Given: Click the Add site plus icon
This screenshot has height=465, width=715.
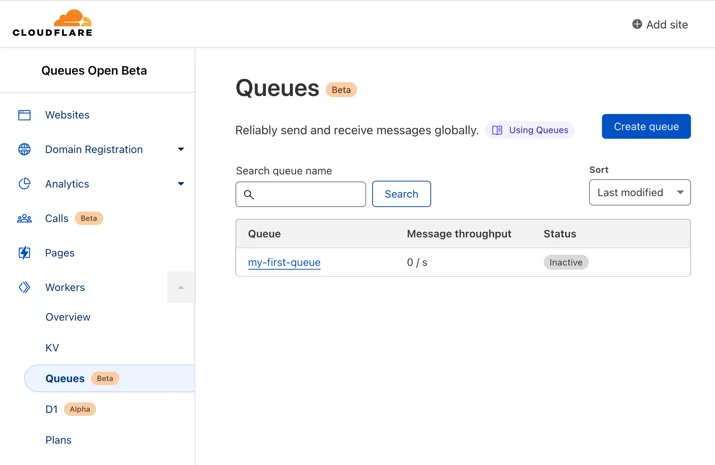Looking at the screenshot, I should click(637, 24).
